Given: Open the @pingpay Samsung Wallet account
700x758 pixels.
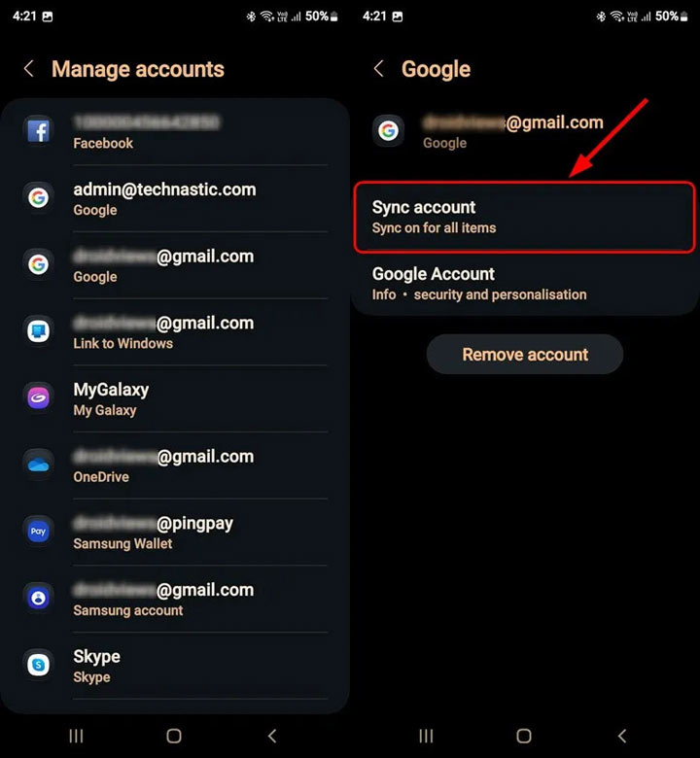Looking at the screenshot, I should [x=175, y=533].
